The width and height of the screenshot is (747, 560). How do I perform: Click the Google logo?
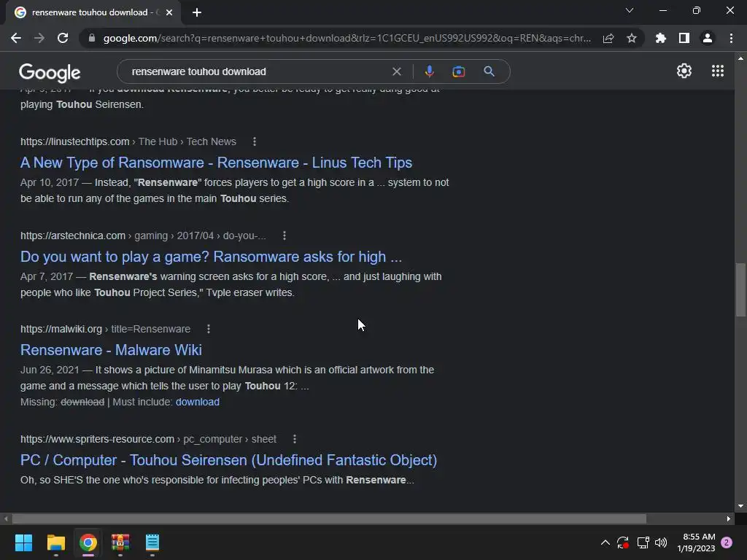[50, 72]
